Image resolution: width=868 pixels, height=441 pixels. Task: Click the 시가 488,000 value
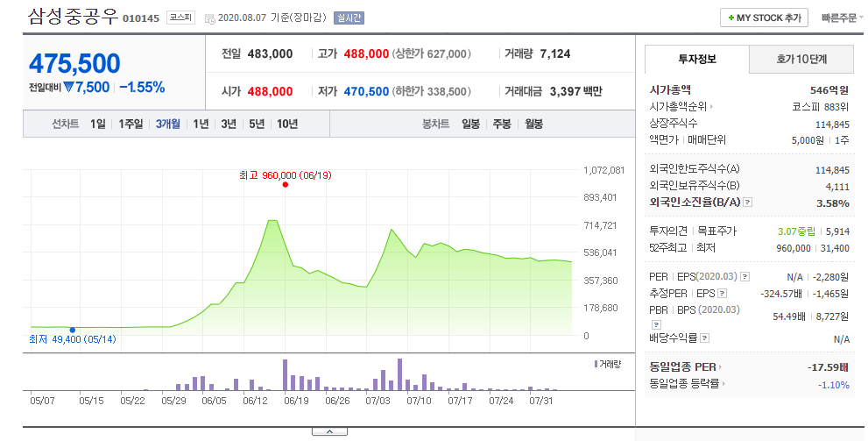[x=270, y=91]
